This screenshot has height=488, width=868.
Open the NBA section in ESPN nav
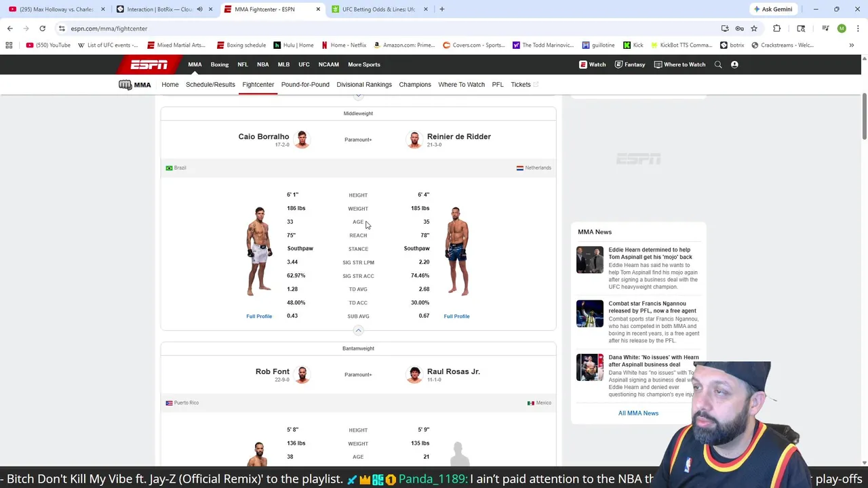tap(262, 64)
